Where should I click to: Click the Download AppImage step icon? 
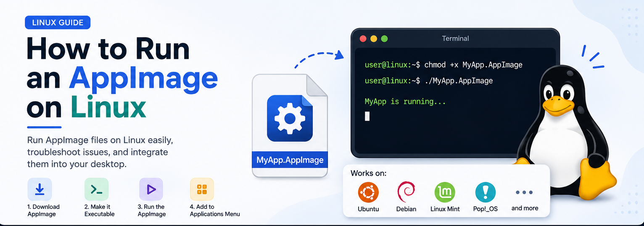coord(40,189)
